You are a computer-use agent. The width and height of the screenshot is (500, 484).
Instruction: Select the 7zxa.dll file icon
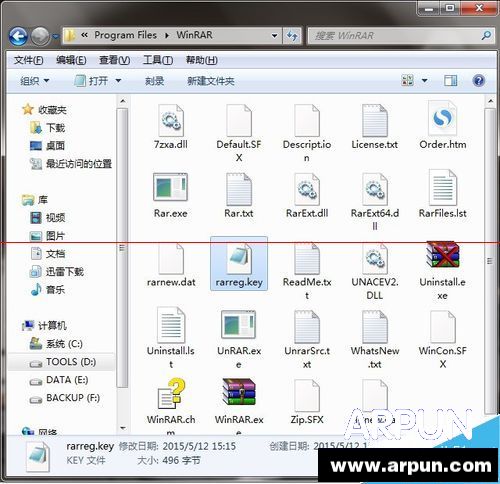[x=171, y=120]
